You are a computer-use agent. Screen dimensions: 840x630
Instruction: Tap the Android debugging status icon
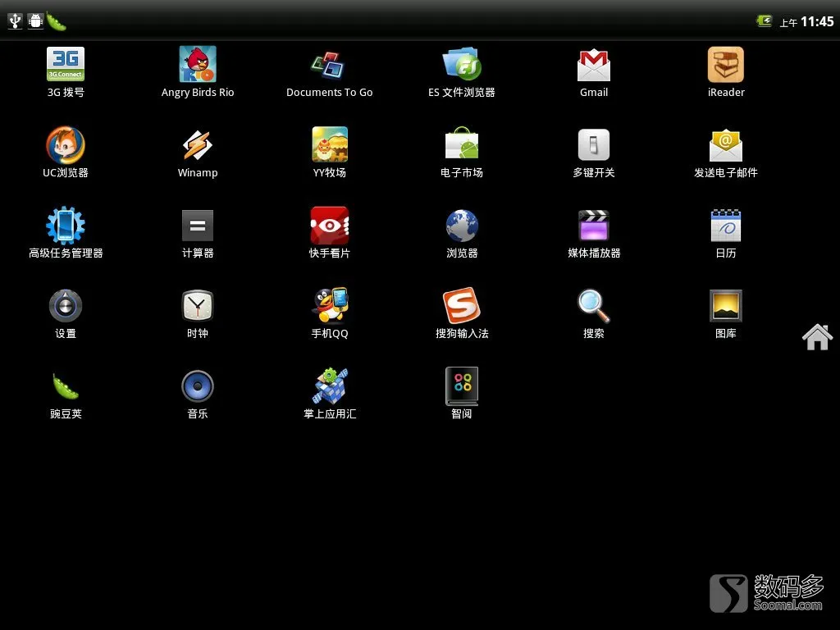[35, 21]
